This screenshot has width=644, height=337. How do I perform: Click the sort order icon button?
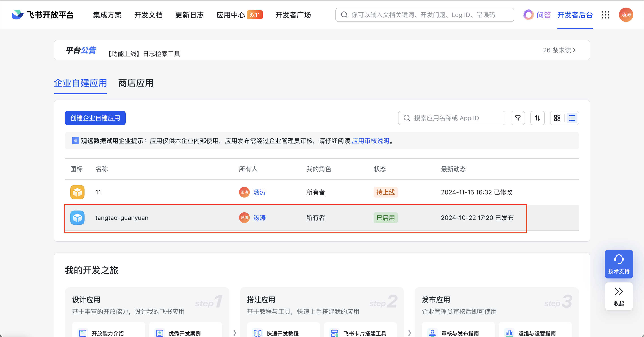coord(538,118)
